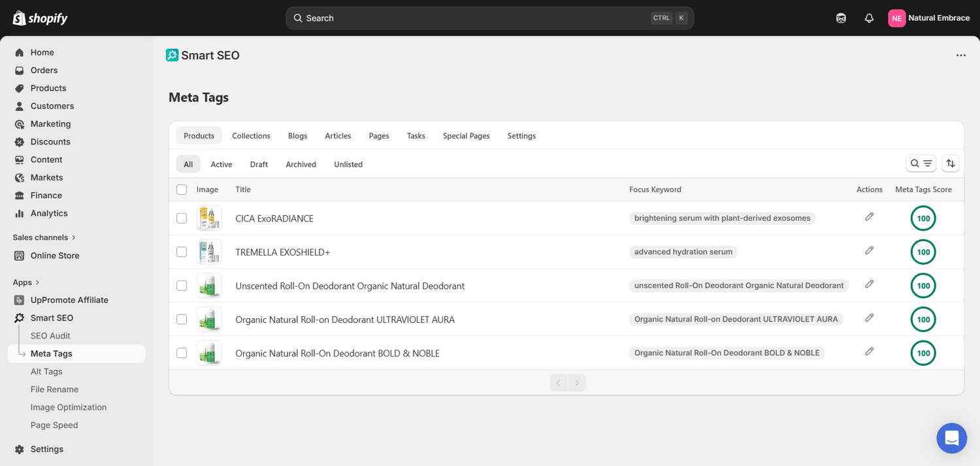This screenshot has width=980, height=466.
Task: Tick the checkbox for TREMELLA EXOSHIELD+
Action: pos(182,252)
